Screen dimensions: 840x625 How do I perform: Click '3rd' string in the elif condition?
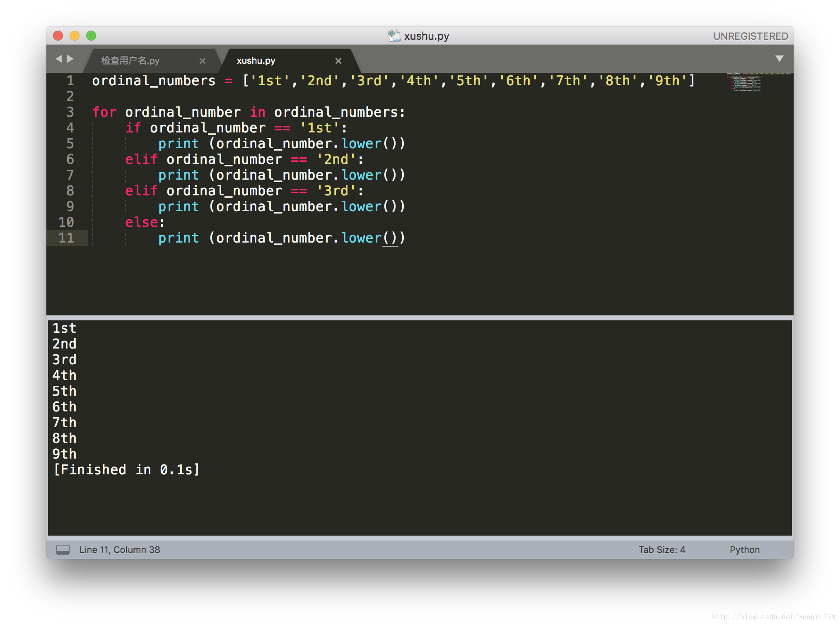click(336, 190)
